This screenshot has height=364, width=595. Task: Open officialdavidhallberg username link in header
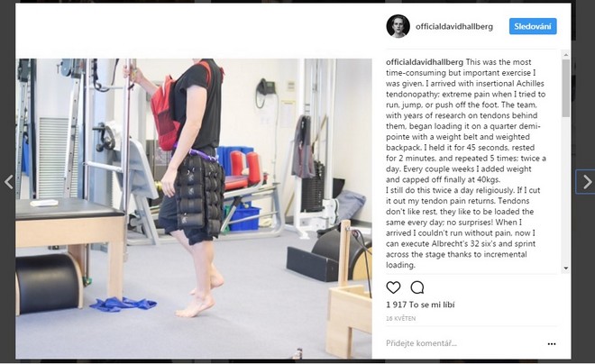(454, 26)
